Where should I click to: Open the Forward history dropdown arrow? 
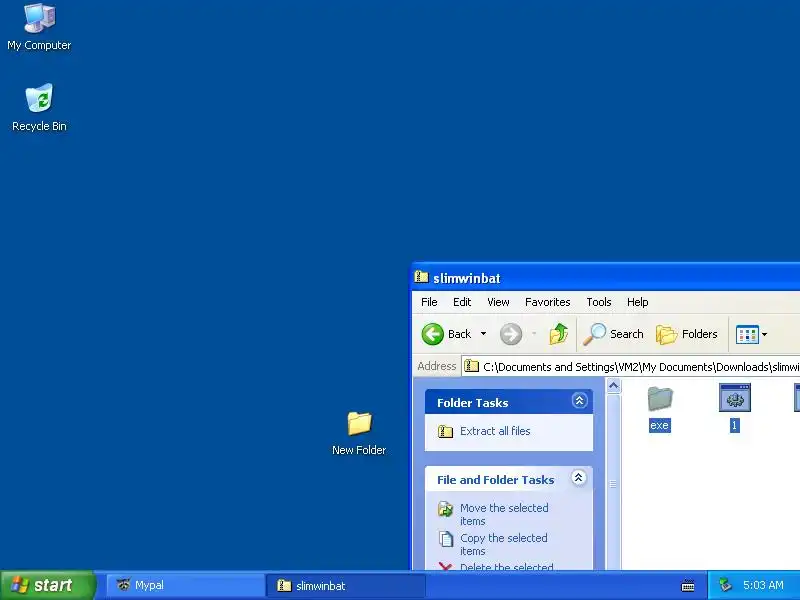534,334
